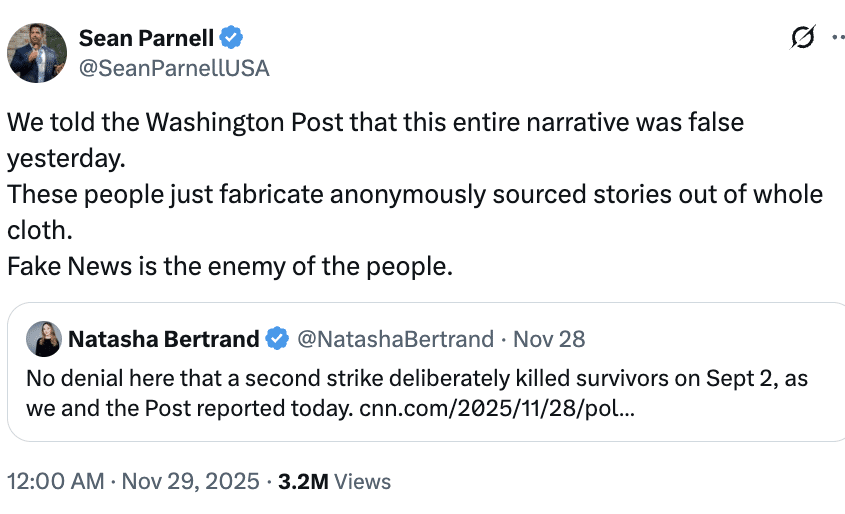Viewport: 845px width, 514px height.
Task: Click the word "yesterday." in the tweet
Action: coord(68,158)
